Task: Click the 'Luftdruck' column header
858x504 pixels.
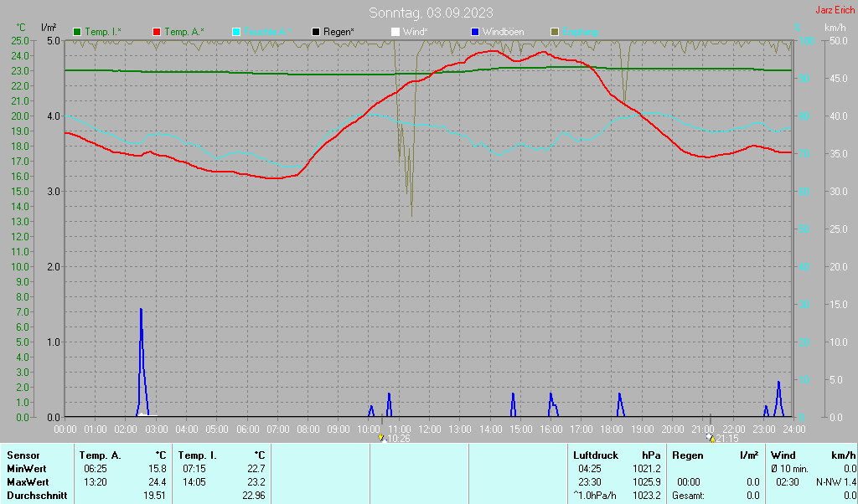Action: pos(596,455)
